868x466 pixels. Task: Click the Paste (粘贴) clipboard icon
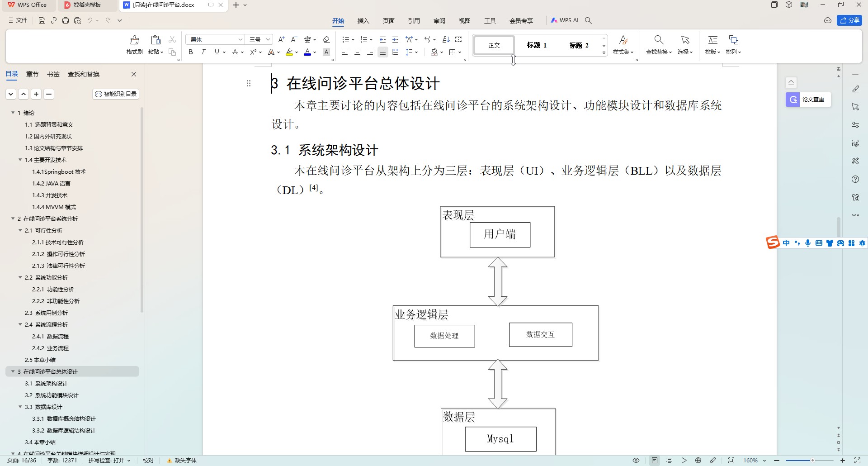coord(156,40)
